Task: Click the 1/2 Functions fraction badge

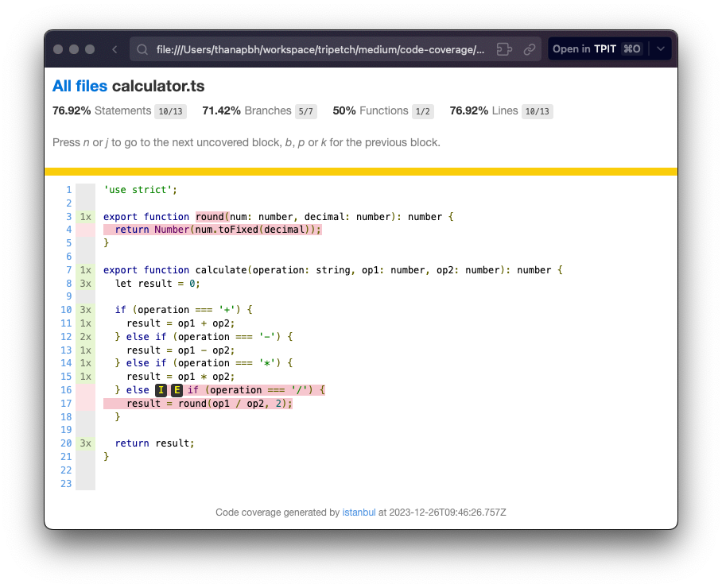Action: [x=422, y=111]
